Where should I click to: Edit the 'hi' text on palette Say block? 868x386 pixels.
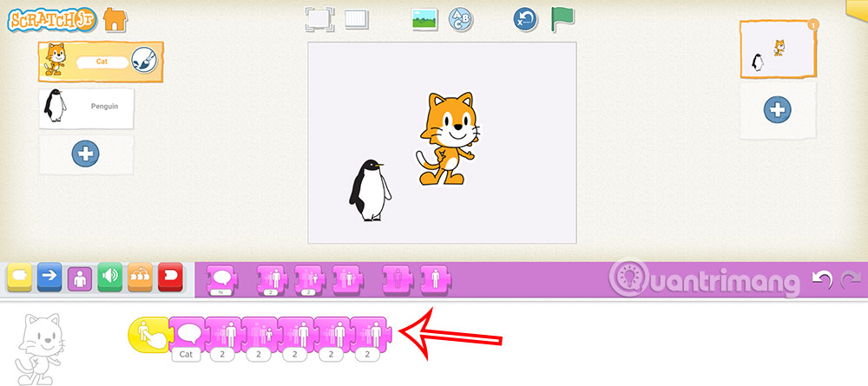220,291
